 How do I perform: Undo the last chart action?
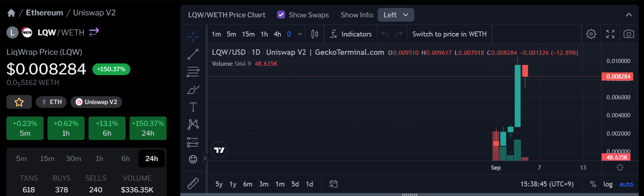pyautogui.click(x=385, y=34)
